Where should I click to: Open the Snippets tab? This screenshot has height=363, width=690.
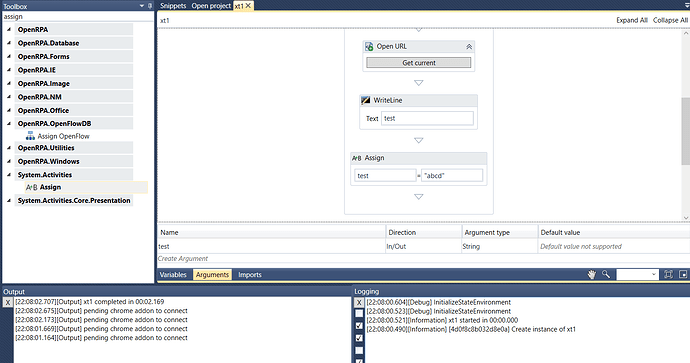(173, 6)
